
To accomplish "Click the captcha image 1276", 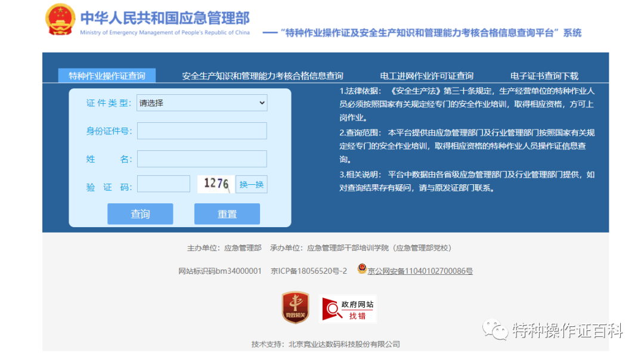I will [x=216, y=184].
